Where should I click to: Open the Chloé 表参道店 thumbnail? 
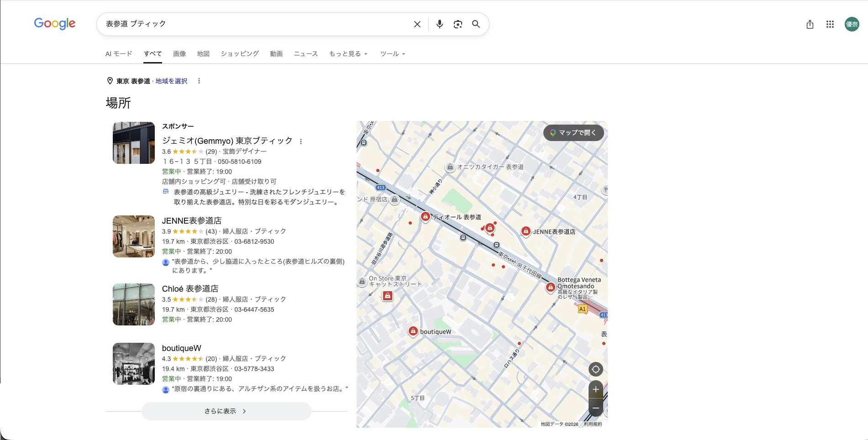(x=134, y=304)
